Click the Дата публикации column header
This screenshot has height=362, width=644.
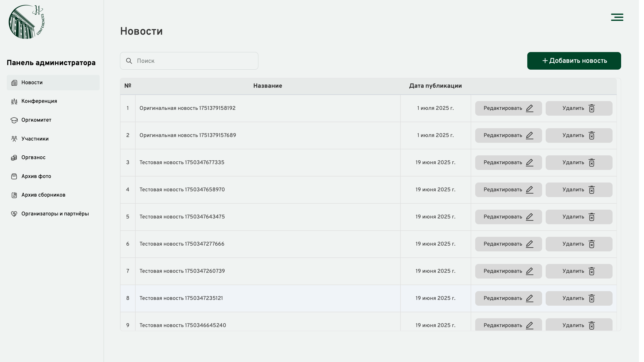click(x=435, y=86)
